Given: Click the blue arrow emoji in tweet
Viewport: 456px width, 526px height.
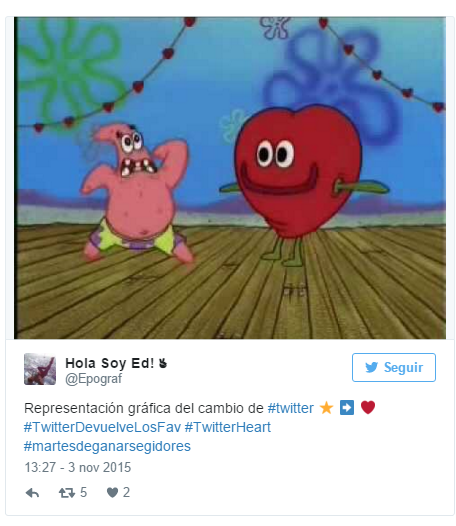Looking at the screenshot, I should point(347,408).
